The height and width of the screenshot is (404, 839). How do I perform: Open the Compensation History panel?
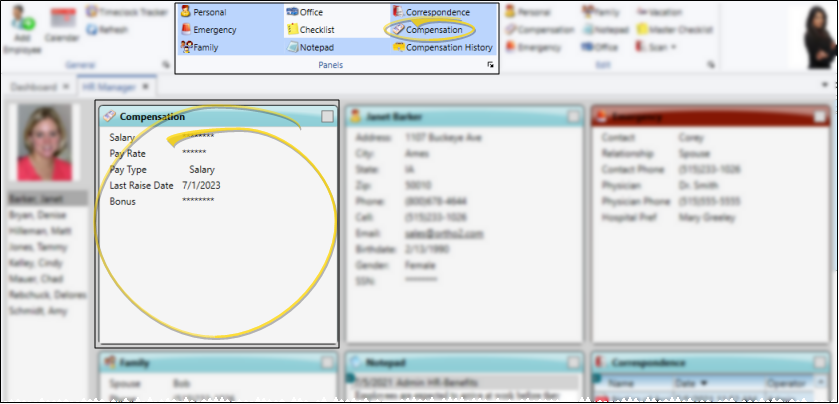[442, 47]
